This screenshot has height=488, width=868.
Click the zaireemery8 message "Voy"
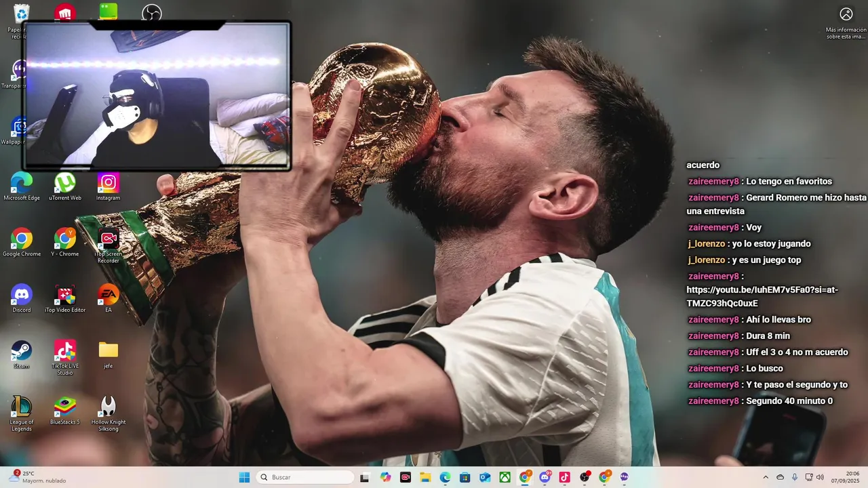tap(753, 227)
